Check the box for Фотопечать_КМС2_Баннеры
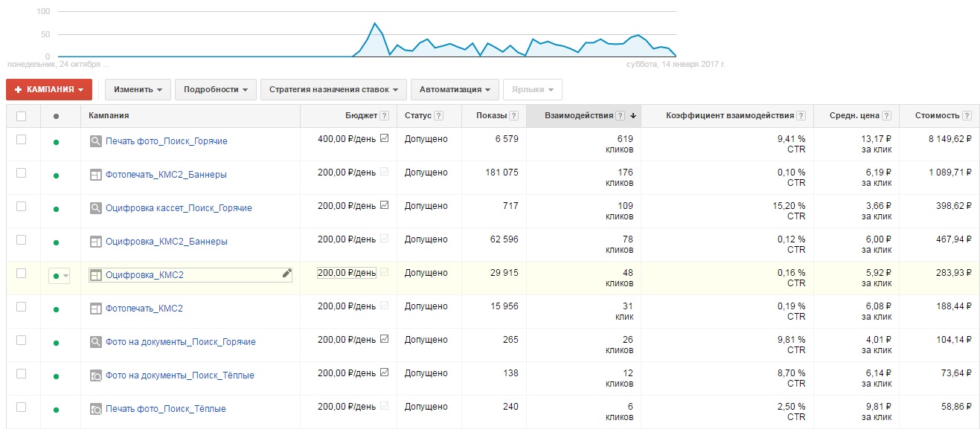This screenshot has width=980, height=429. point(21,172)
